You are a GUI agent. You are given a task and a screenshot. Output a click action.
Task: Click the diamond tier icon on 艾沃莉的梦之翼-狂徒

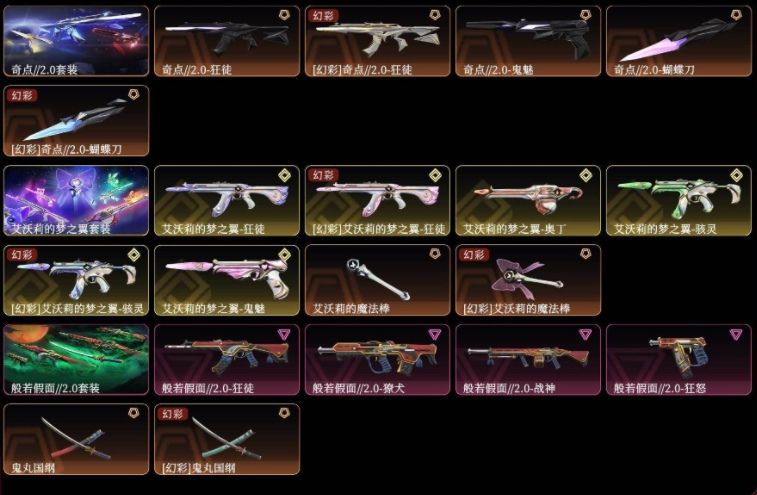(284, 175)
